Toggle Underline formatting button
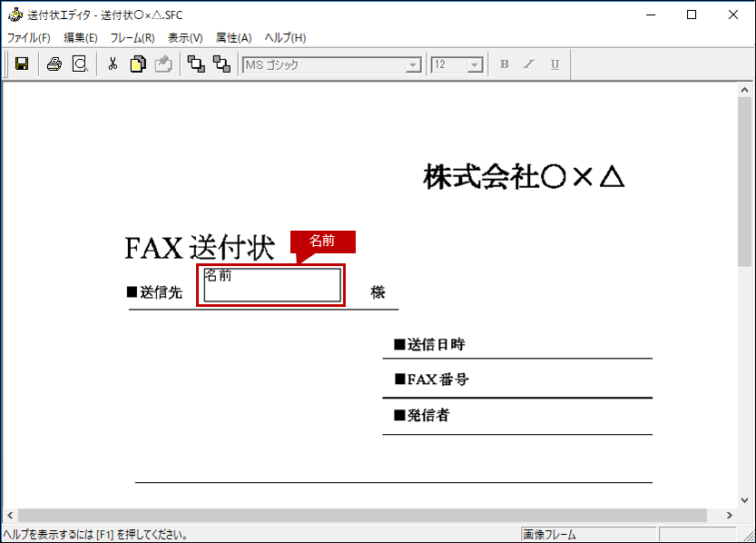This screenshot has width=756, height=543. [x=555, y=64]
